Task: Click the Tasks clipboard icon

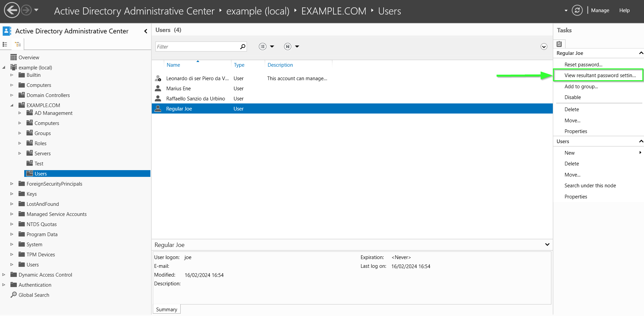Action: [x=559, y=44]
